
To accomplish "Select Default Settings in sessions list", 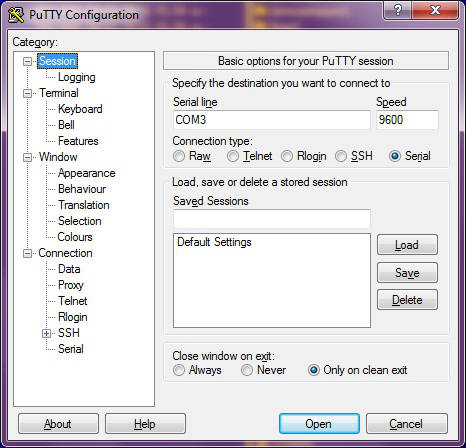I will tap(214, 242).
